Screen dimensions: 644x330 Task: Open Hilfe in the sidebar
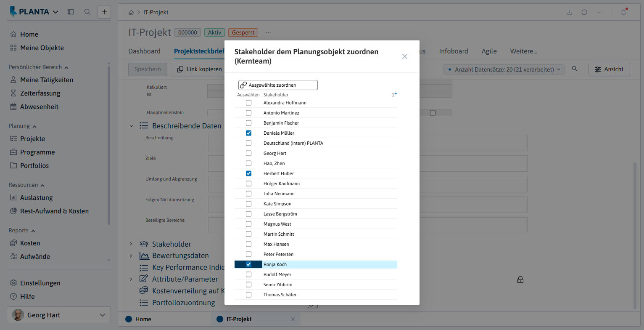click(x=22, y=297)
